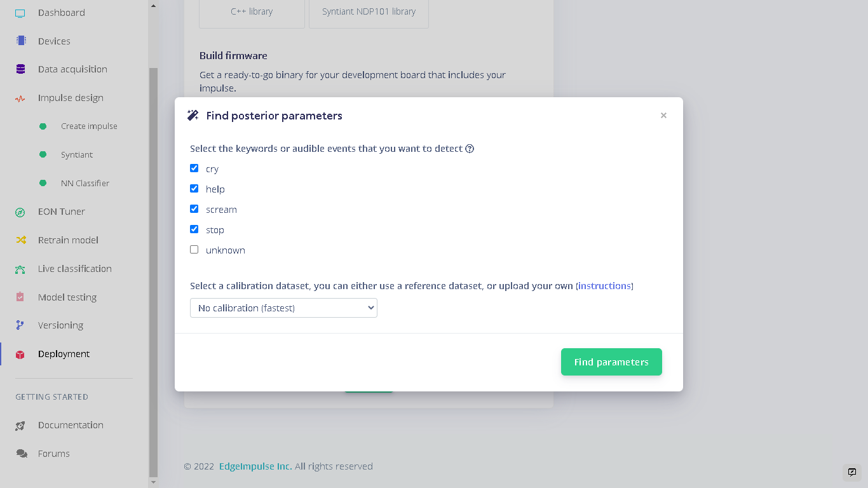Click the Find parameters button
The width and height of the screenshot is (868, 488).
(x=611, y=362)
